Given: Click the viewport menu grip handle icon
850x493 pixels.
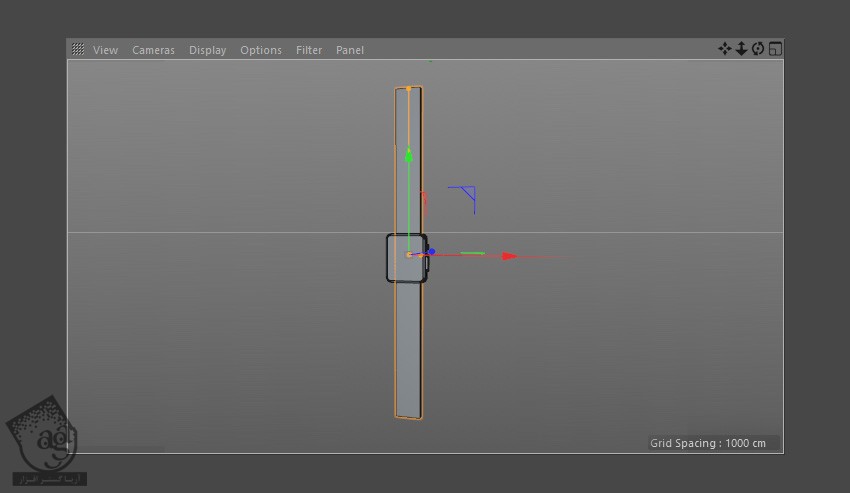Looking at the screenshot, I should (x=77, y=49).
